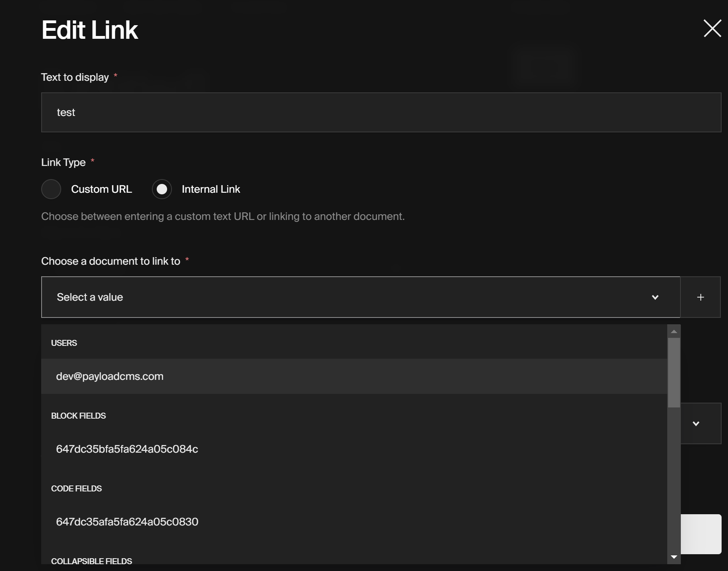Screen dimensions: 728x571
Task: Select the Block Fields document 647dc35bfa5fa624a05c084c
Action: [x=127, y=449]
